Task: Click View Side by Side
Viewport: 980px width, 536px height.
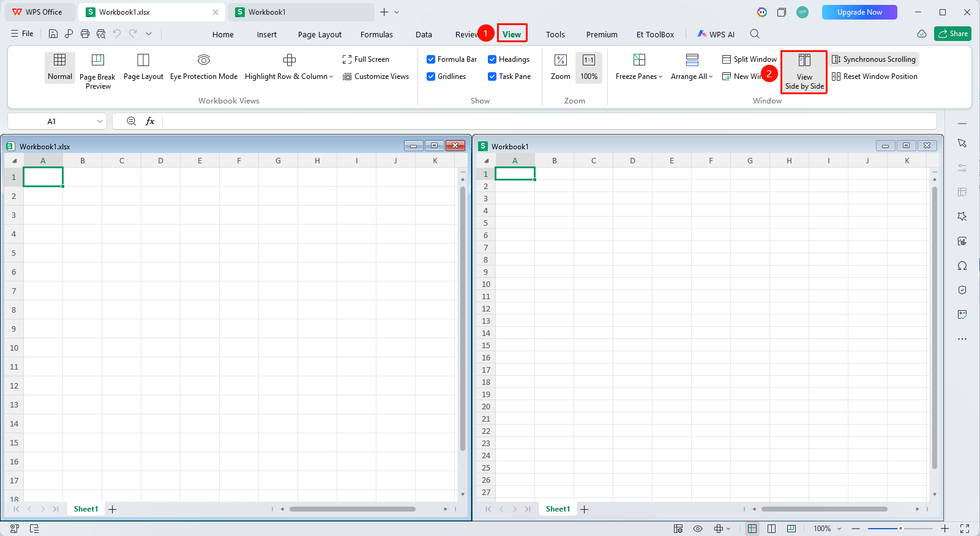Action: pyautogui.click(x=804, y=72)
